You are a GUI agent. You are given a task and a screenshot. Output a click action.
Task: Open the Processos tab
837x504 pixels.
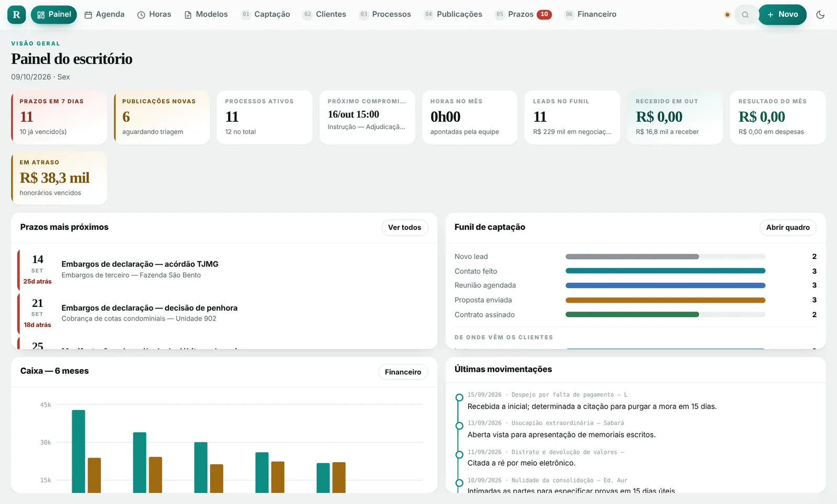click(x=385, y=15)
